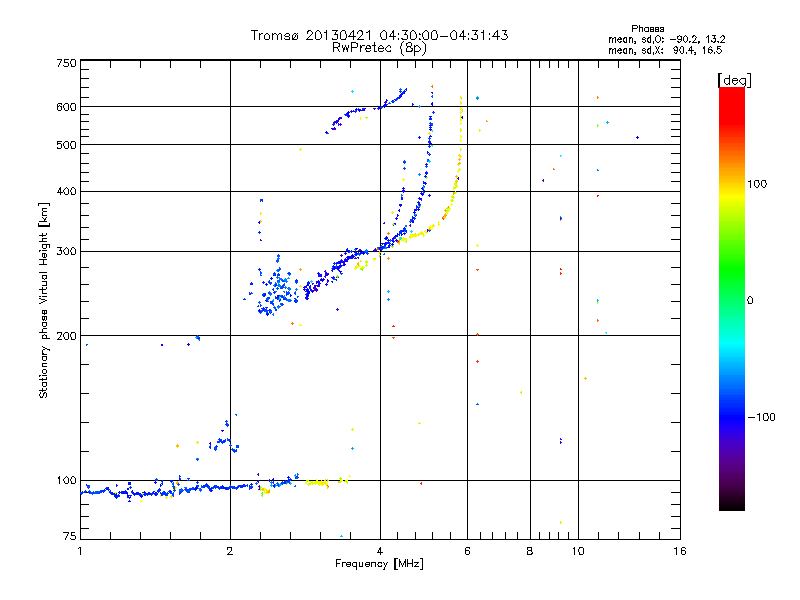The image size is (800, 600).
Task: Click the colorbar tick label '0'
Action: (x=750, y=301)
